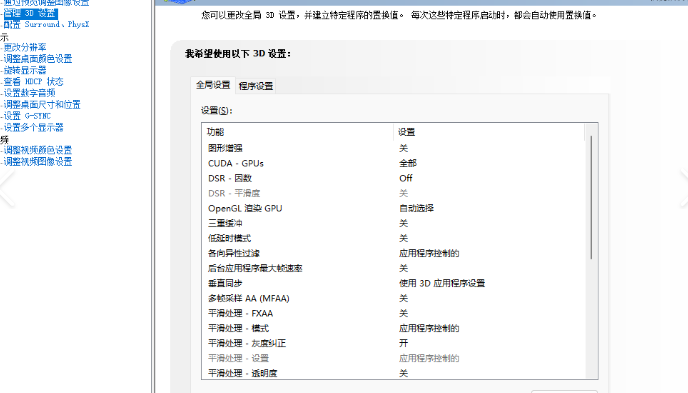The width and height of the screenshot is (688, 393).
Task: Open 配置 Surround、PhysX page
Action: tap(46, 24)
